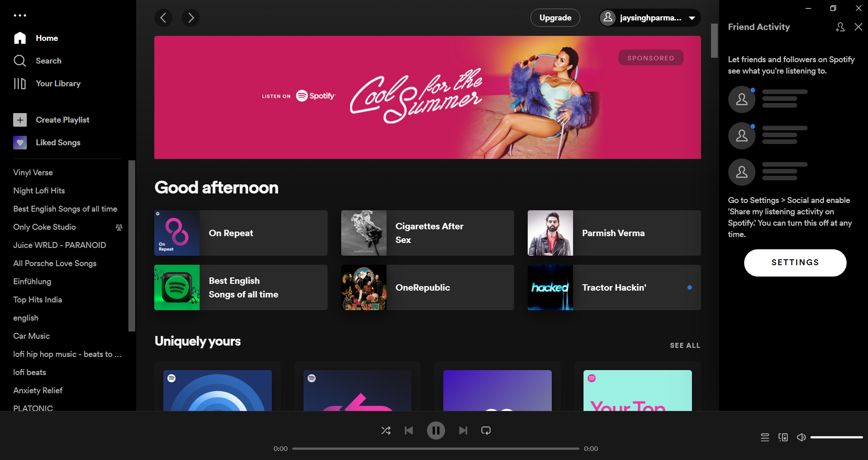Viewport: 868px width, 460px height.
Task: Skip to previous track
Action: [x=409, y=430]
